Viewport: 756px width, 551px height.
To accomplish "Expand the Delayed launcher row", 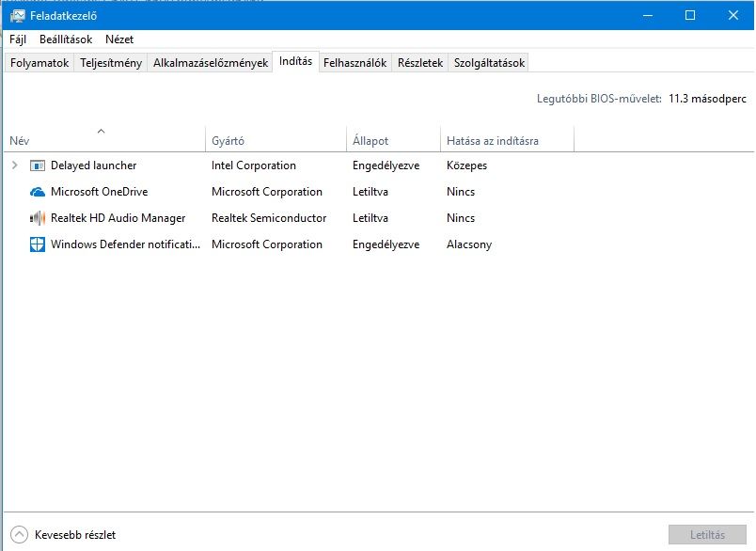I will [14, 165].
